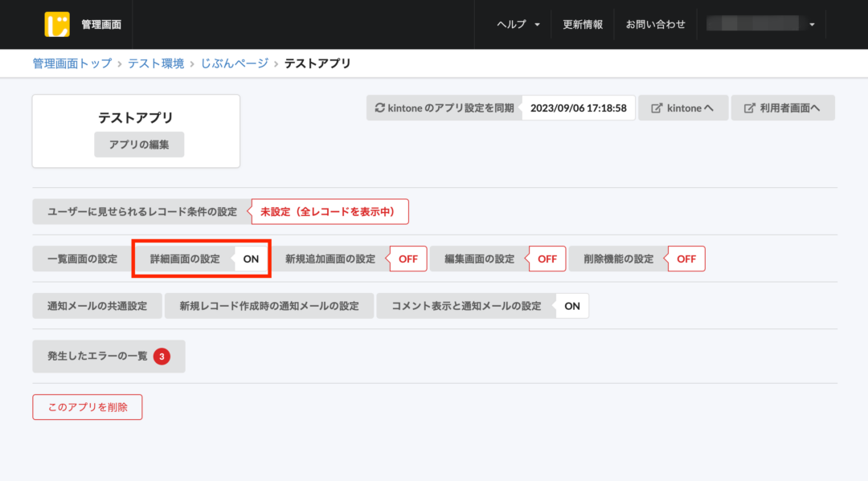The height and width of the screenshot is (481, 868).
Task: Click the sync icon for kintone settings
Action: [380, 108]
